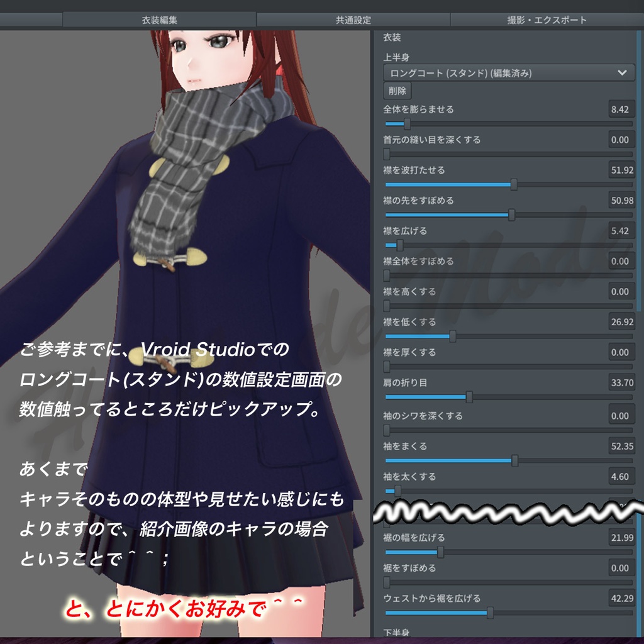Open the 撮影・エクスポート tab
644x644 pixels.
point(546,19)
